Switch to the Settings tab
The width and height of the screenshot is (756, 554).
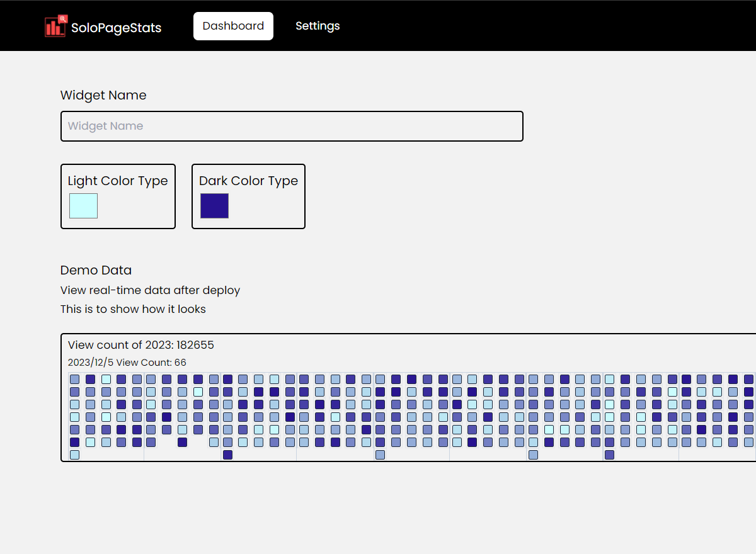click(318, 26)
